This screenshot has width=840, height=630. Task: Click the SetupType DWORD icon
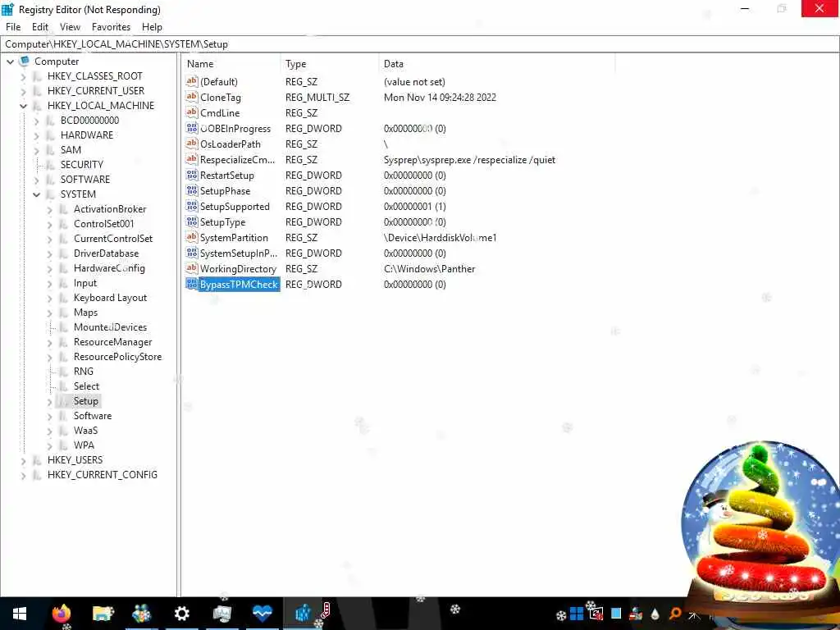(x=192, y=221)
